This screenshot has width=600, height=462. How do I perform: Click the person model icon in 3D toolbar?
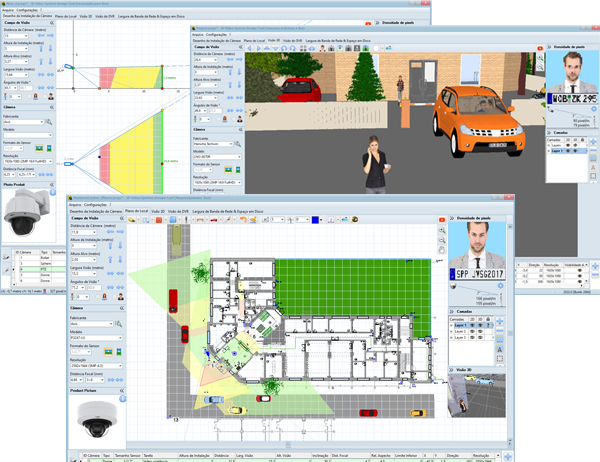pos(322,48)
